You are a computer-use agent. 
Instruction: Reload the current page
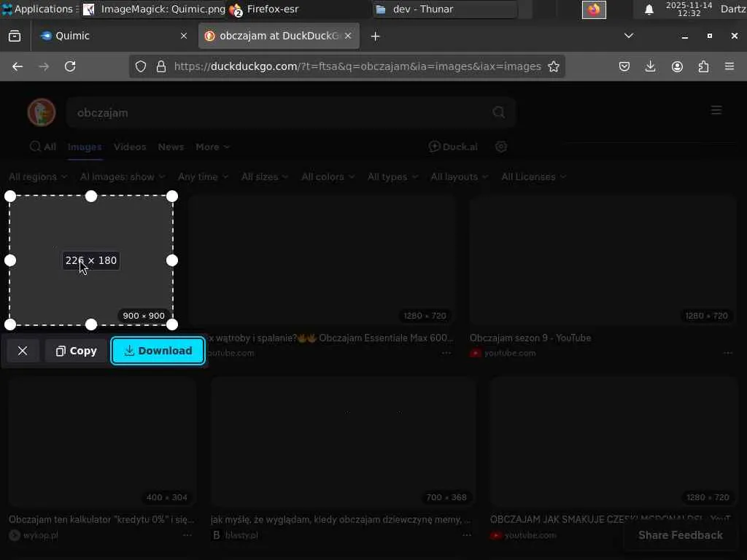coord(70,66)
